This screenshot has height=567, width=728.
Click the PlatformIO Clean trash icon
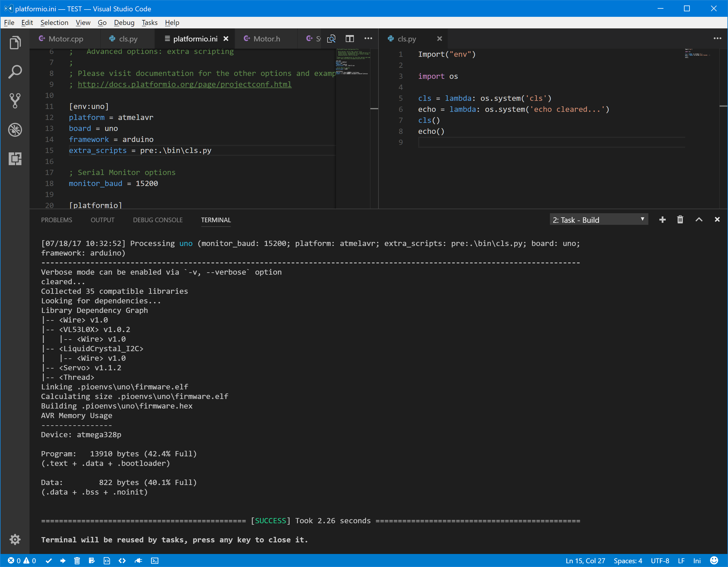(77, 561)
